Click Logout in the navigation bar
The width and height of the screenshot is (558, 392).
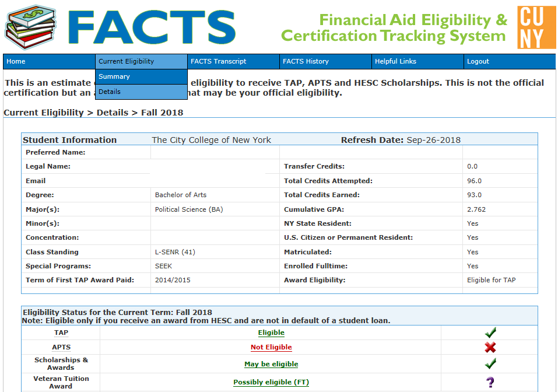(x=510, y=61)
